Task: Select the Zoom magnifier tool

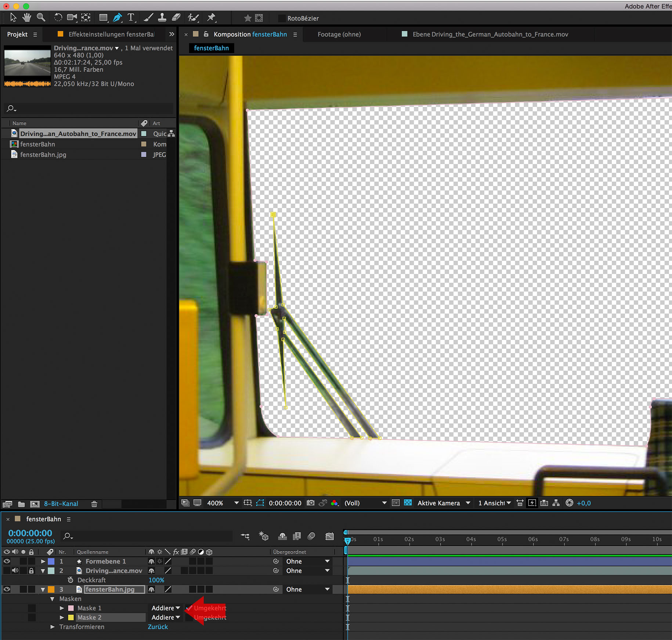Action: (x=41, y=17)
